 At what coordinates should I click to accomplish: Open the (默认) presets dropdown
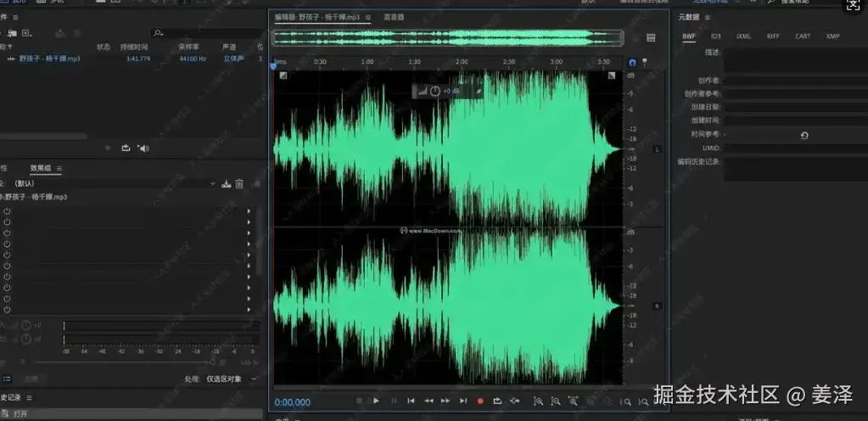[x=114, y=183]
